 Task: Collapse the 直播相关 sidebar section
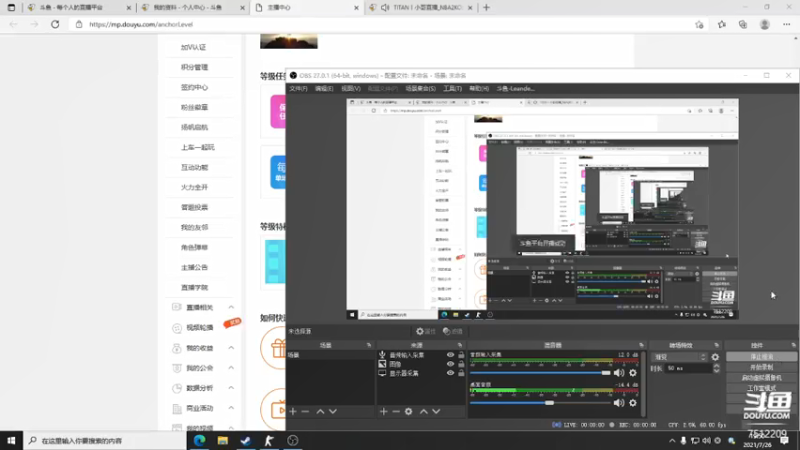pyautogui.click(x=231, y=307)
